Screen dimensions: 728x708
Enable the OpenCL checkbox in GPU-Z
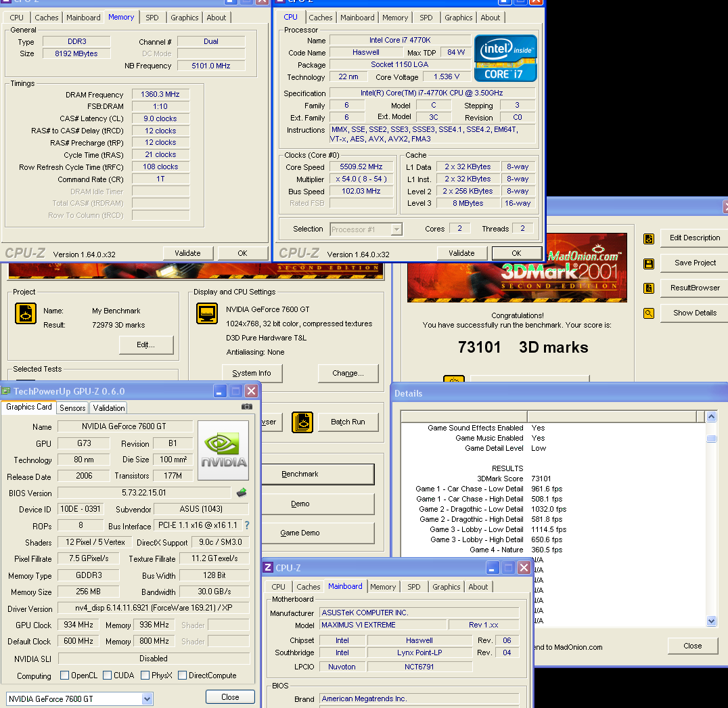(x=65, y=675)
